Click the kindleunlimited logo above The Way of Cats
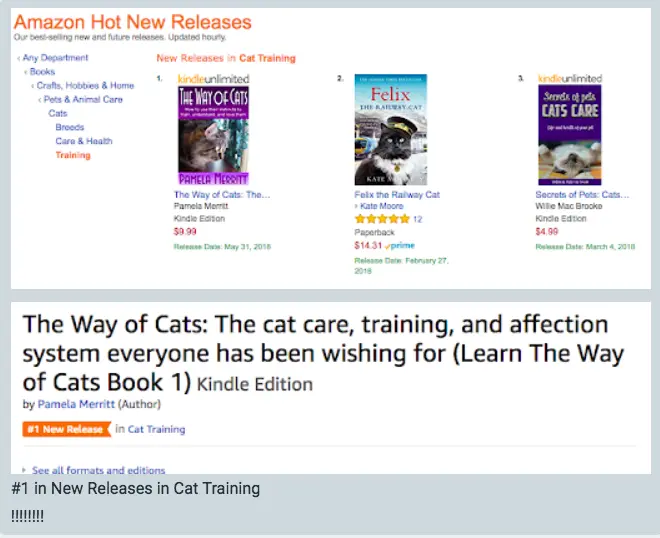 [x=213, y=78]
